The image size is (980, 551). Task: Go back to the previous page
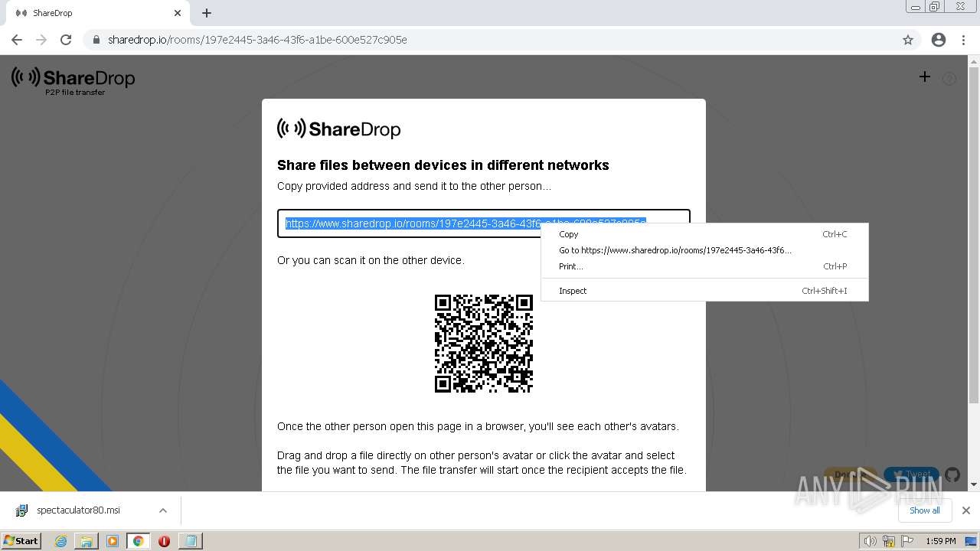coord(17,40)
